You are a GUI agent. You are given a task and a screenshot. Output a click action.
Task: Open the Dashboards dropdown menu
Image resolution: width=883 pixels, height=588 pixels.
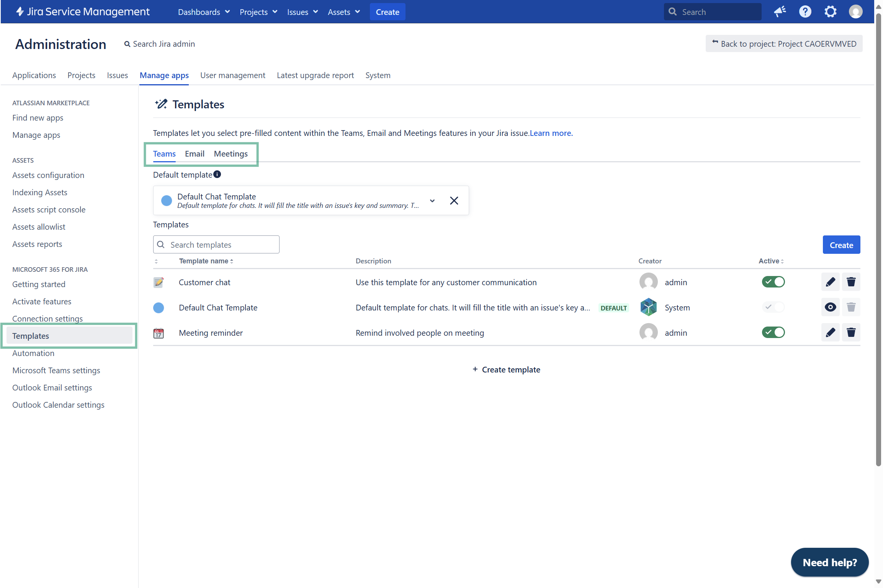[204, 12]
